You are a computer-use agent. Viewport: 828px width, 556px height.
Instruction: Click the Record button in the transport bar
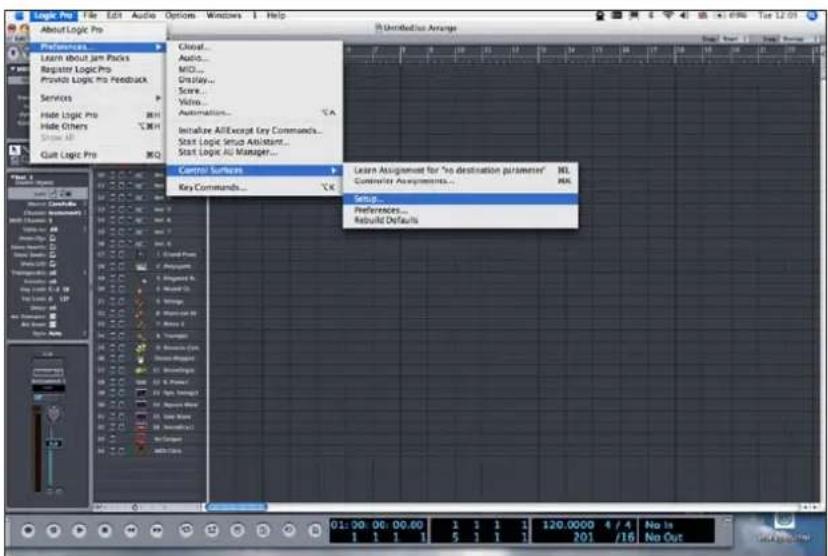pos(28,530)
